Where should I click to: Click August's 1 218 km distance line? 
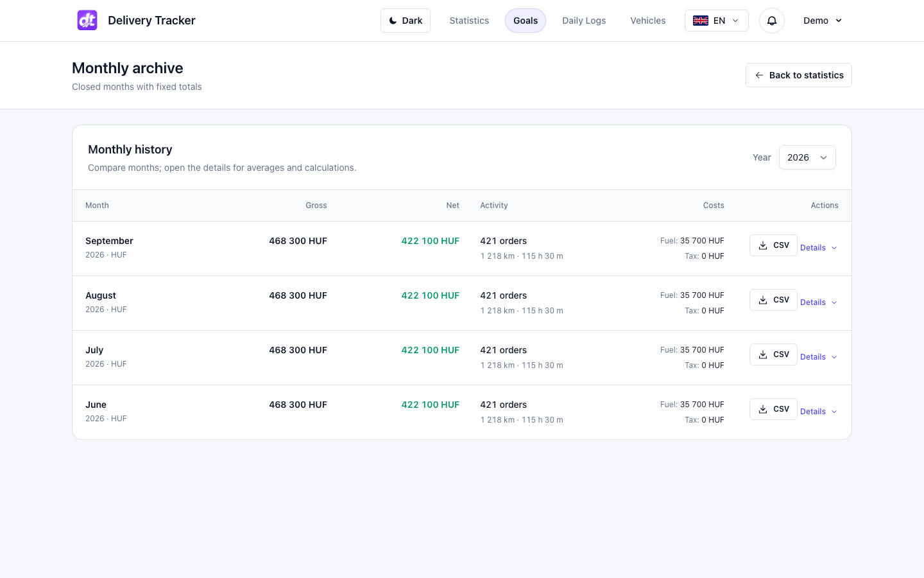point(522,311)
